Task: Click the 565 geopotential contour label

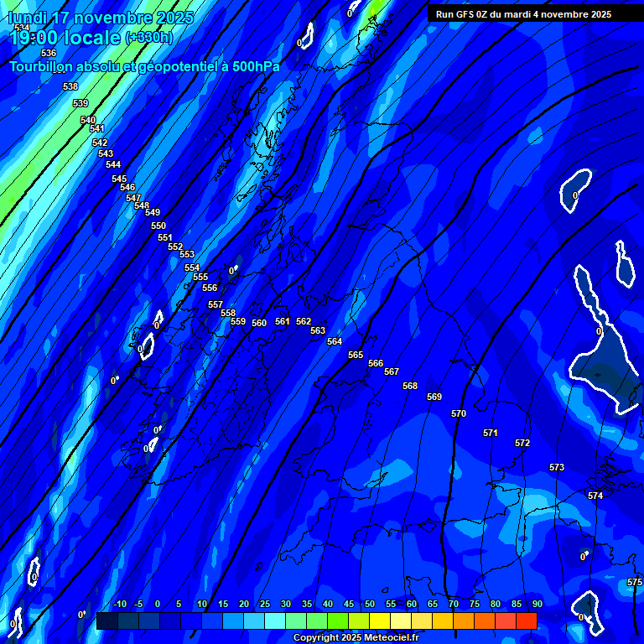Action: tap(356, 356)
